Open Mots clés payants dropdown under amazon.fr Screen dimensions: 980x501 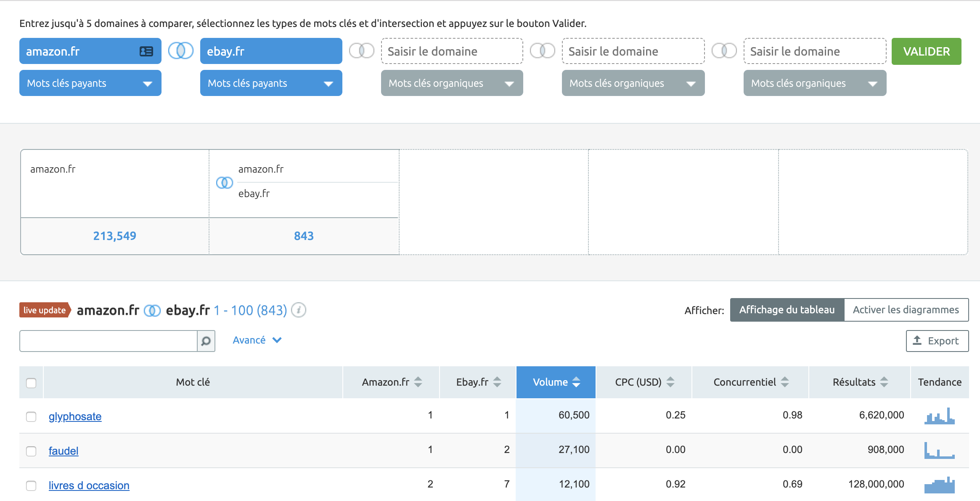90,83
